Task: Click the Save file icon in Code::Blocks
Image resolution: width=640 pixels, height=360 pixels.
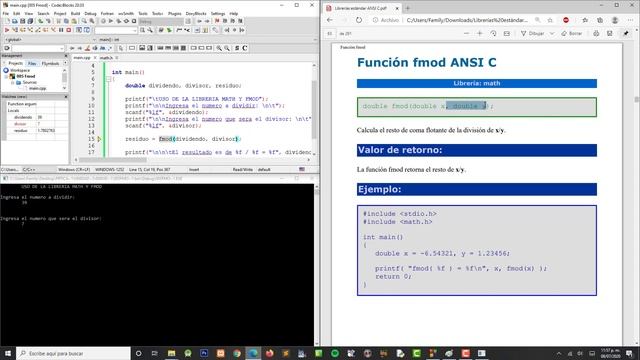Action: coord(22,21)
